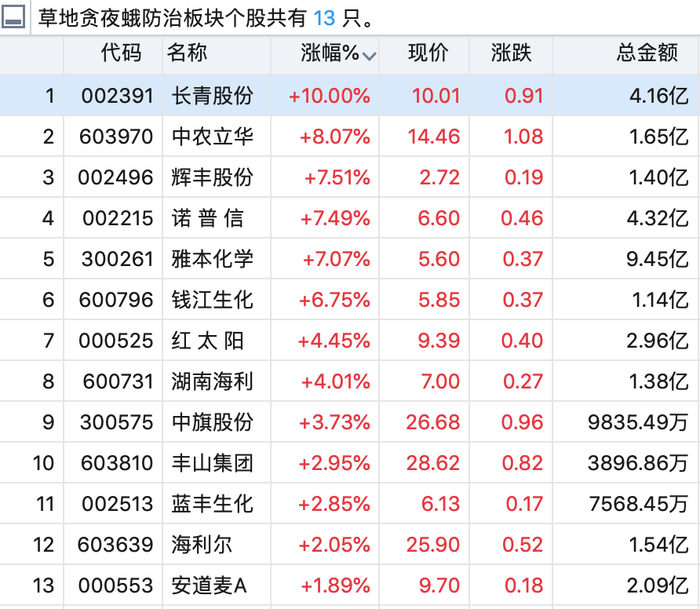Click stock code 603639
This screenshot has height=609, width=700.
(115, 545)
